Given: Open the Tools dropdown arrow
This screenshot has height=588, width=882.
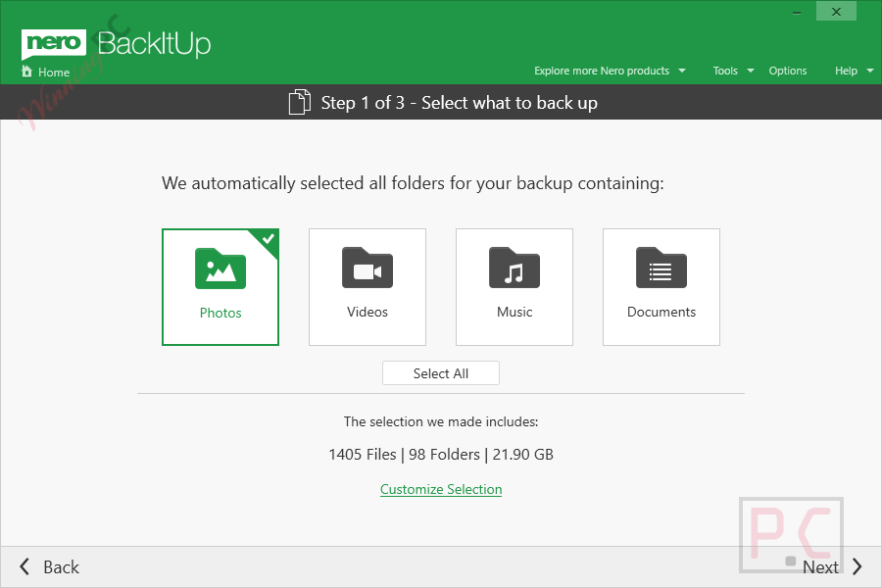Looking at the screenshot, I should (x=751, y=71).
